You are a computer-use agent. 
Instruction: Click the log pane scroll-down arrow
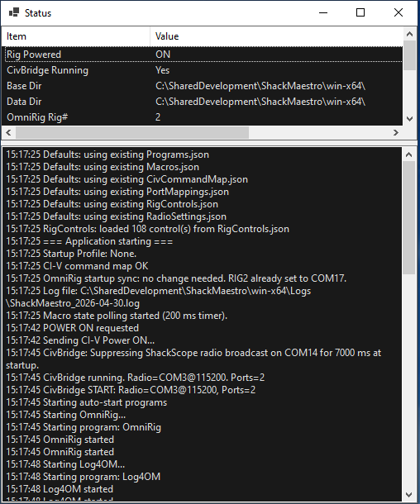point(408,494)
